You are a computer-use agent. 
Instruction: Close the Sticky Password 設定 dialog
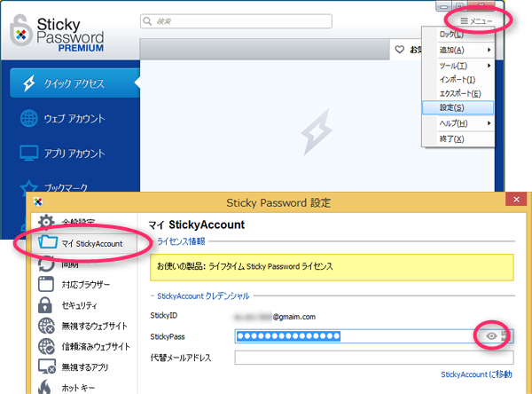coord(516,200)
